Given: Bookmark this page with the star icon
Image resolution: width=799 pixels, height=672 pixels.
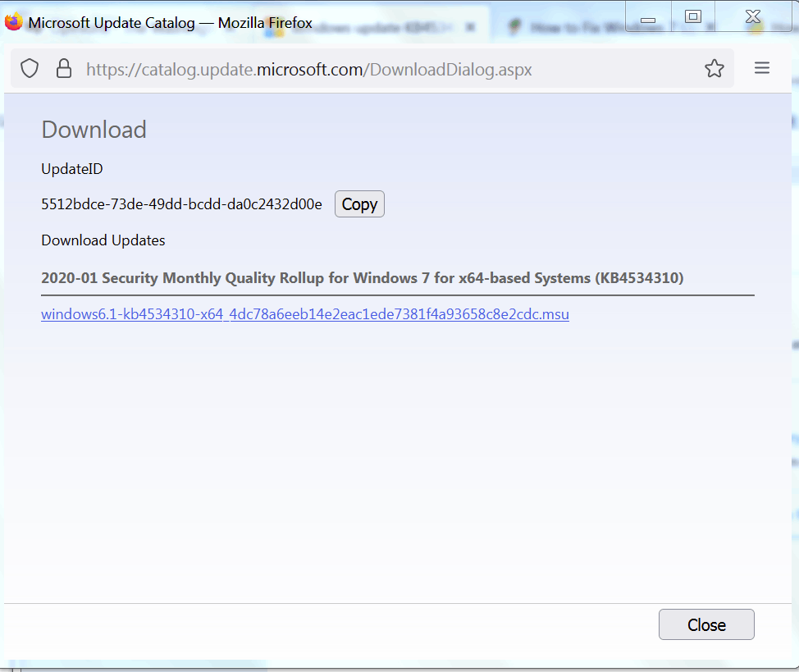Looking at the screenshot, I should (x=715, y=68).
